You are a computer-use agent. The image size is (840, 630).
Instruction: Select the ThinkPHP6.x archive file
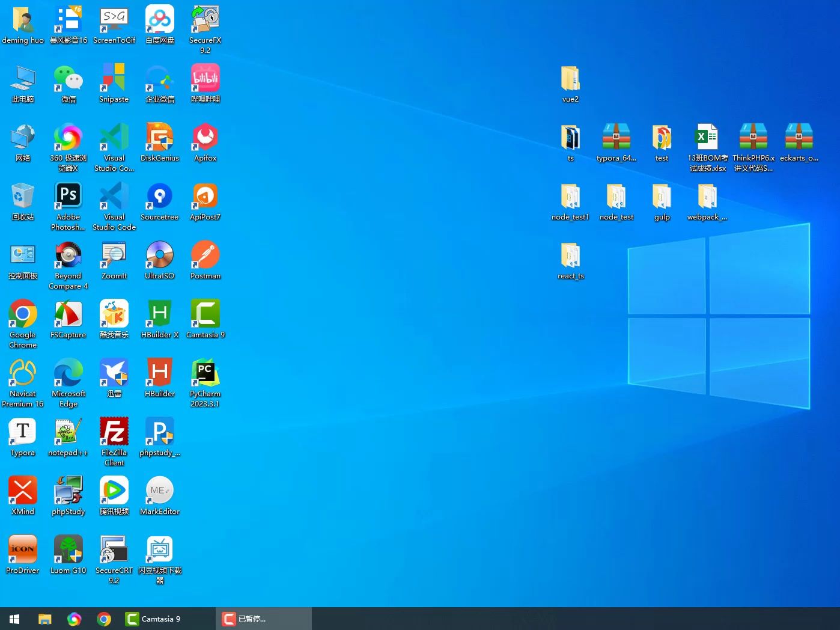753,148
